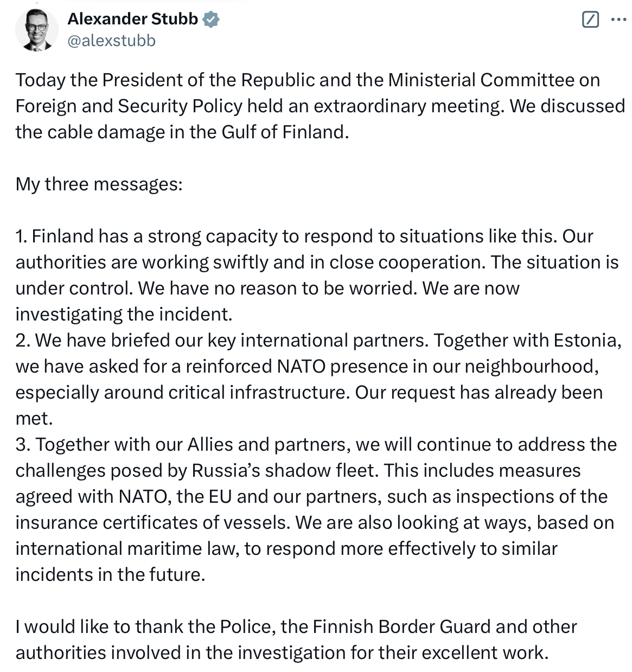Screen dimensions: 632x672
Task: Open the @alexstubb handle link
Action: [111, 41]
